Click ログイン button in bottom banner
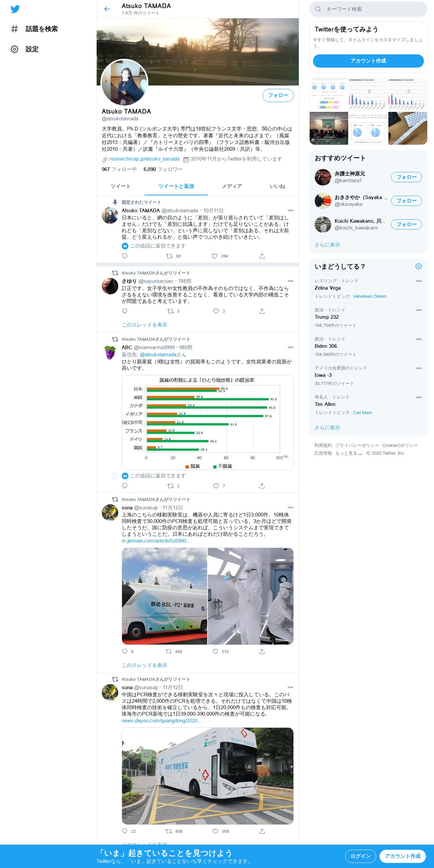Screen dimensions: 434x868 tap(361, 856)
